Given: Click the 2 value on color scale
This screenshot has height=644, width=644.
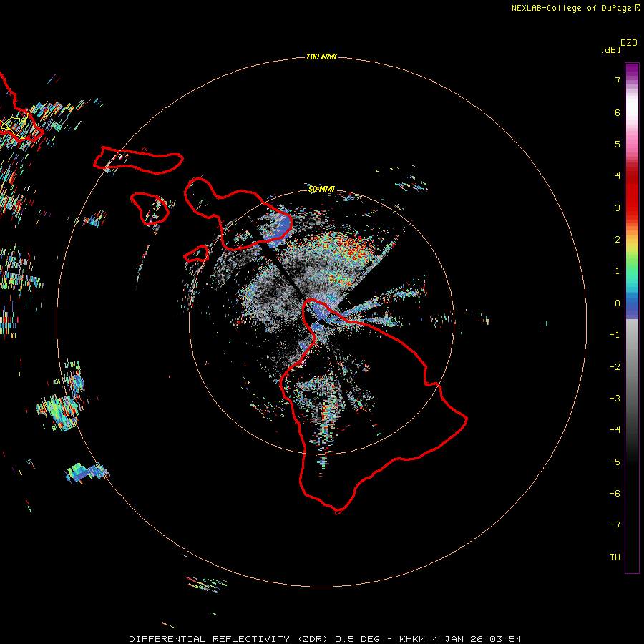Looking at the screenshot, I should (618, 240).
